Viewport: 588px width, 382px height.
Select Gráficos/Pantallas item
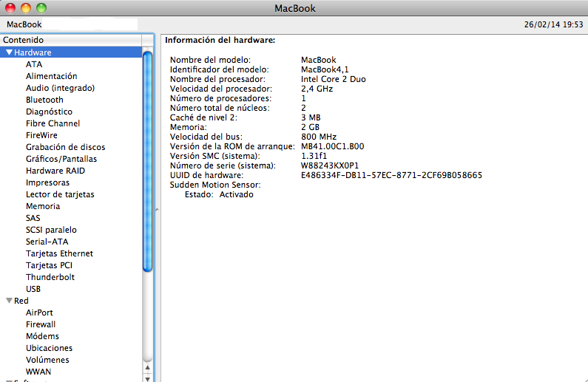tap(61, 159)
